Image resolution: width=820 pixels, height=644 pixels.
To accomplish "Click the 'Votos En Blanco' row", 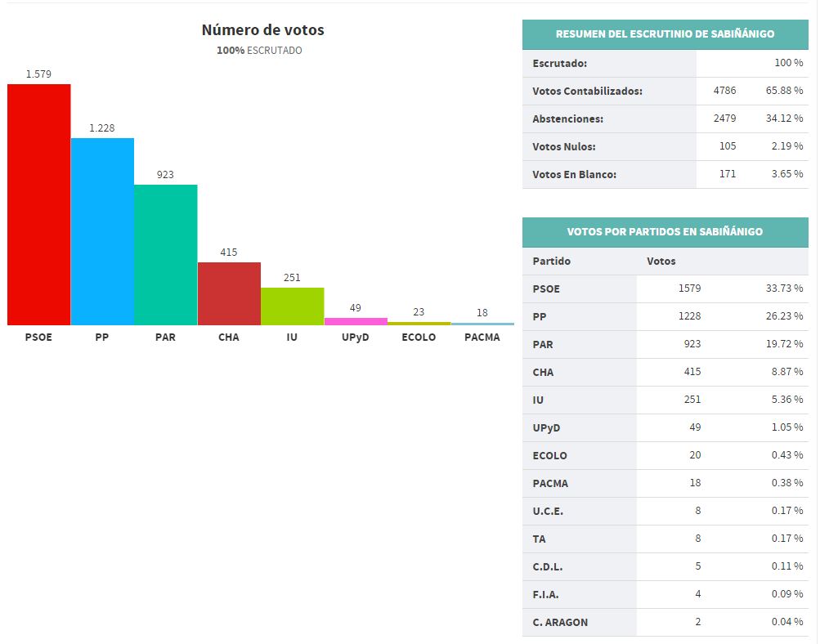I will [665, 174].
